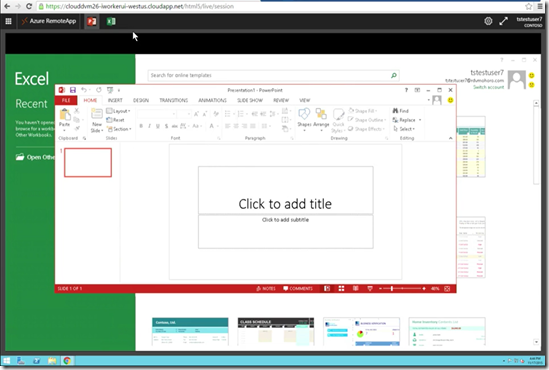Toggle Bold formatting
The image size is (549, 370).
click(x=141, y=126)
